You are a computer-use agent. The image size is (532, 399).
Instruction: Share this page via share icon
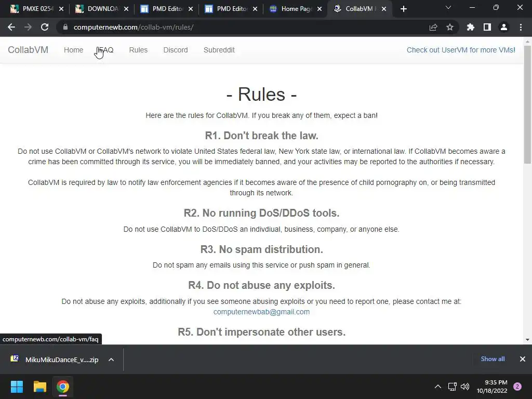pos(433,27)
